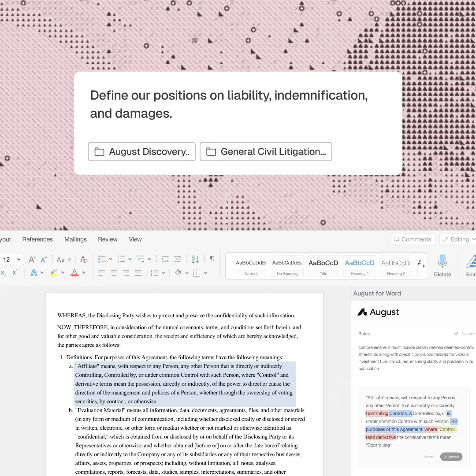Apply the No Spacing style

[x=287, y=267]
